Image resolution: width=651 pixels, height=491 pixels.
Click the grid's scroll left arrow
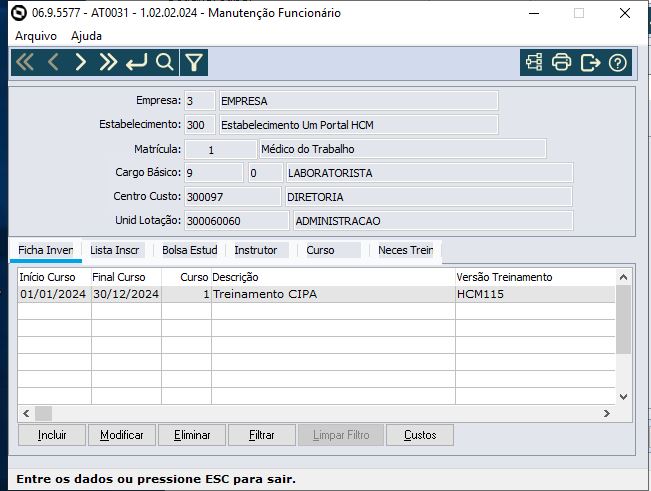pyautogui.click(x=26, y=413)
